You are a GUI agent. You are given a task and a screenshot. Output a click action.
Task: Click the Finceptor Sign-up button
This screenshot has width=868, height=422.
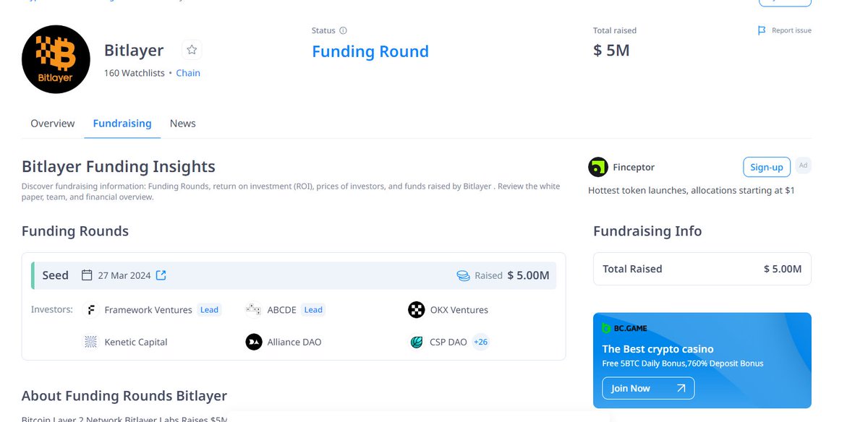tap(767, 167)
